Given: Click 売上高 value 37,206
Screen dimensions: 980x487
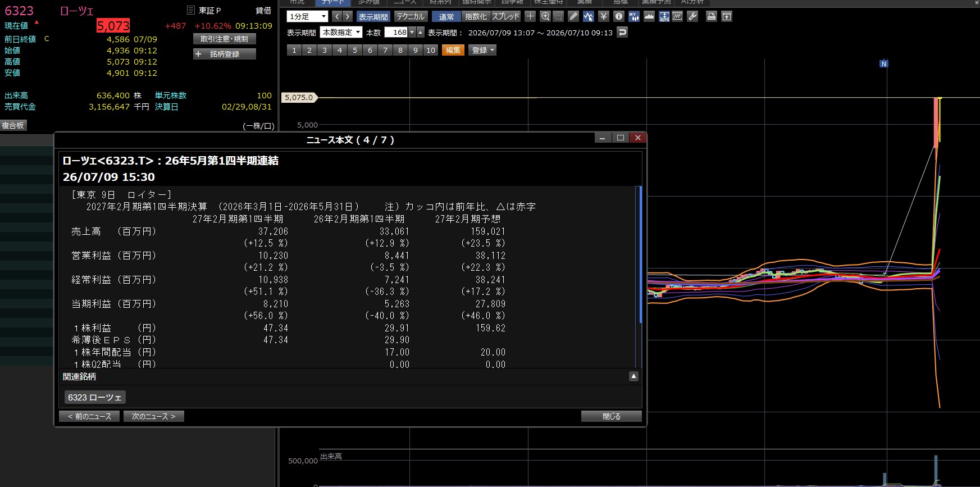Looking at the screenshot, I should [x=273, y=231].
